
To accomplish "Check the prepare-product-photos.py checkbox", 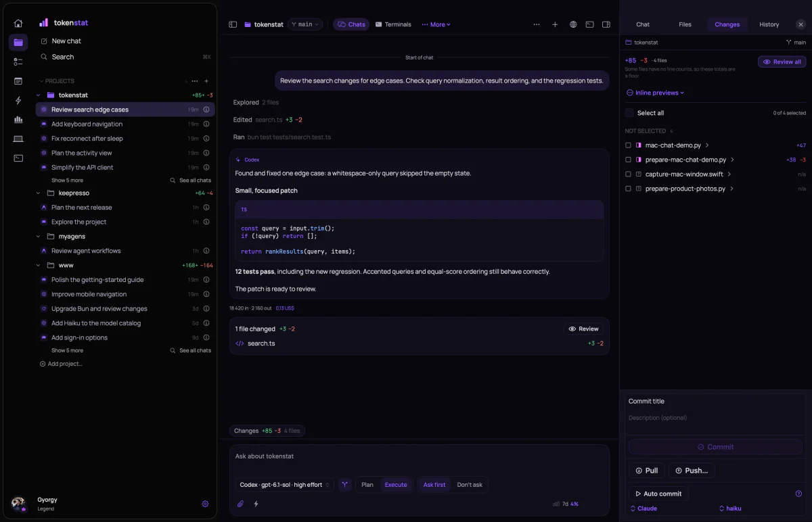I will (x=629, y=189).
